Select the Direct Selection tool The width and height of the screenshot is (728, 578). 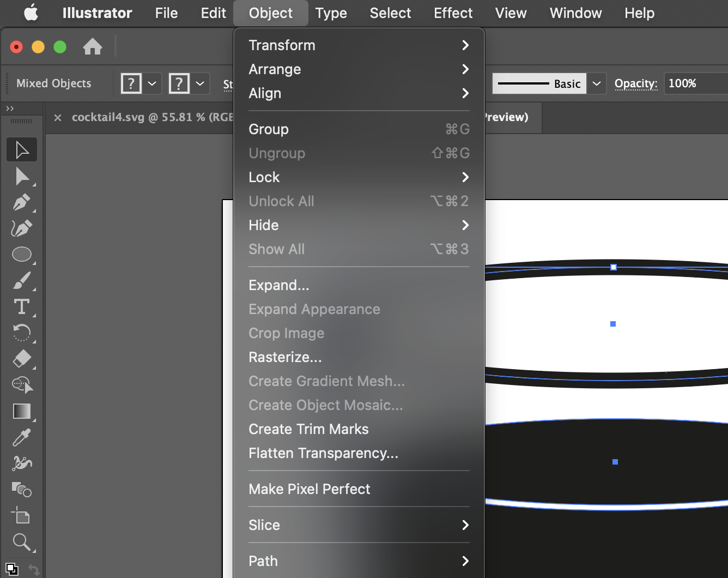click(22, 176)
